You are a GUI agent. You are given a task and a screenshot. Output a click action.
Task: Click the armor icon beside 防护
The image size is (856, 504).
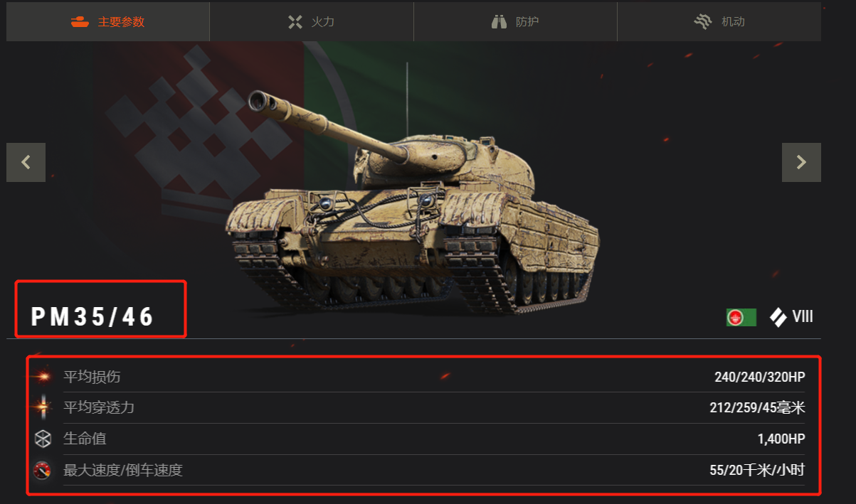click(499, 22)
